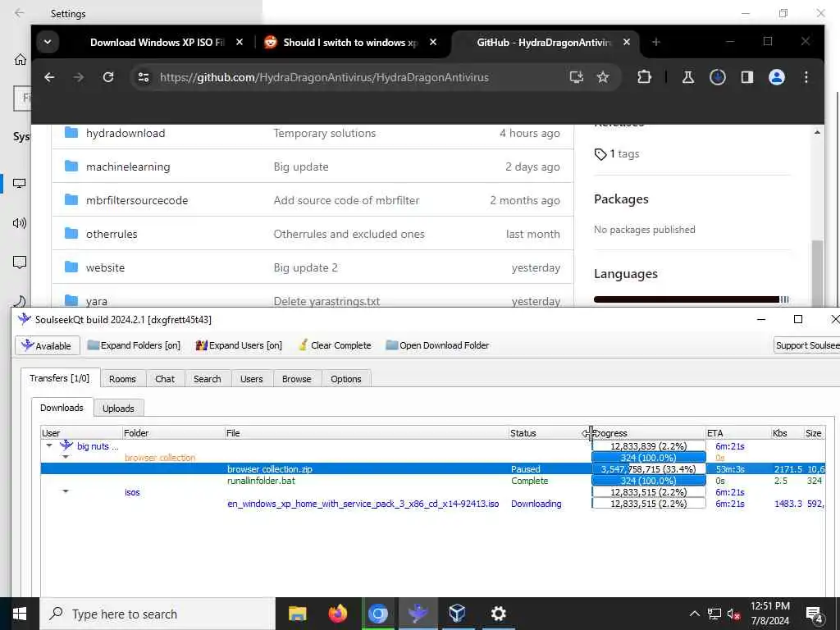Switch to Download Windows XP ISO tab
This screenshot has width=840, height=630.
tap(157, 43)
